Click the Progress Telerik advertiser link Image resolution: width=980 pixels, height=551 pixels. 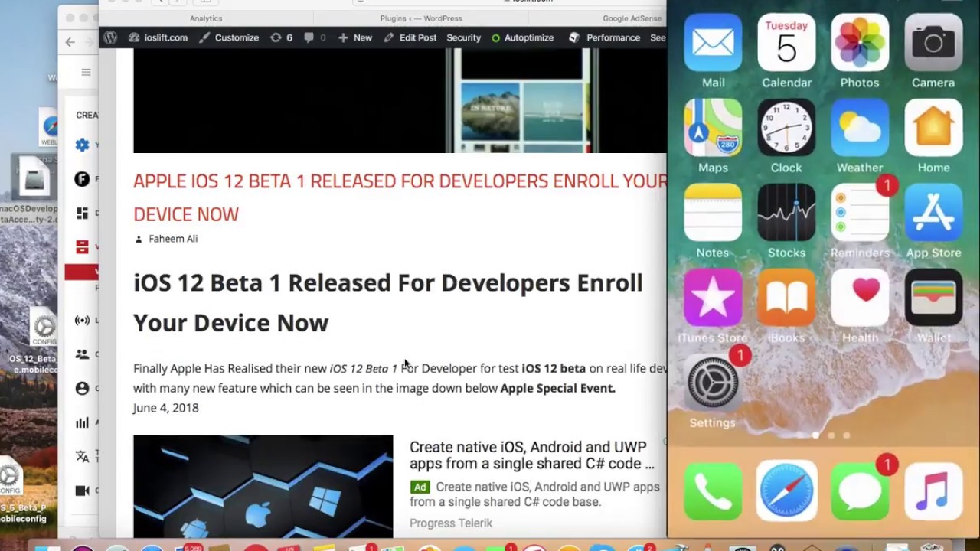pyautogui.click(x=451, y=523)
